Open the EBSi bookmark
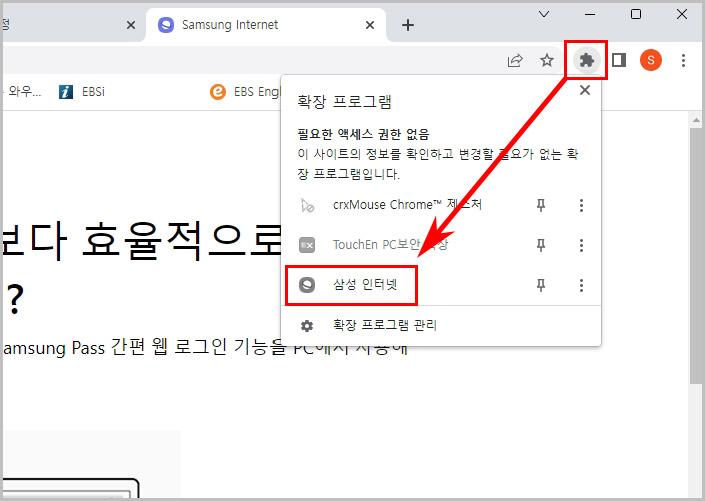 82,92
